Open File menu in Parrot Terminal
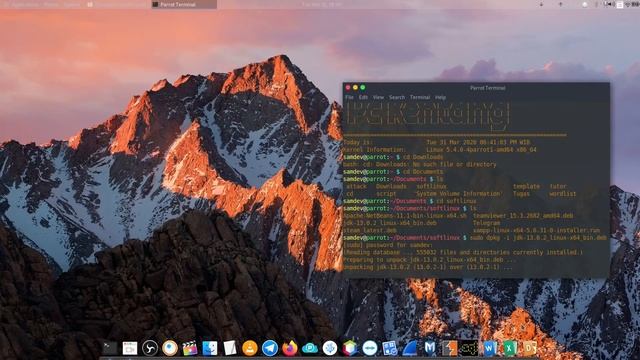This screenshot has width=640, height=360. point(349,97)
